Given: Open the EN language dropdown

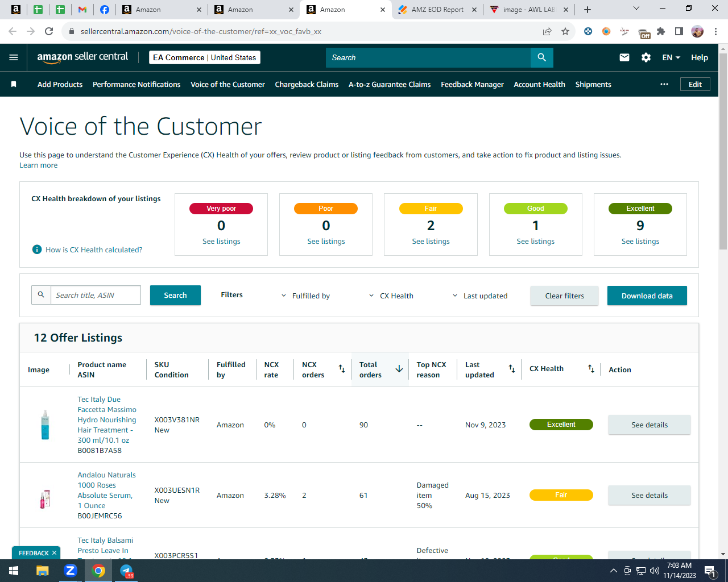Looking at the screenshot, I should [671, 57].
